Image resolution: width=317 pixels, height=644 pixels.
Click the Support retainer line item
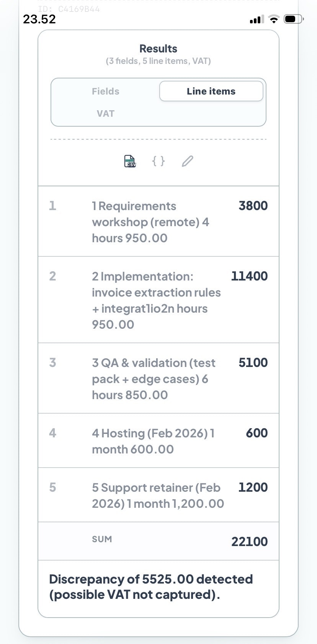[158, 495]
